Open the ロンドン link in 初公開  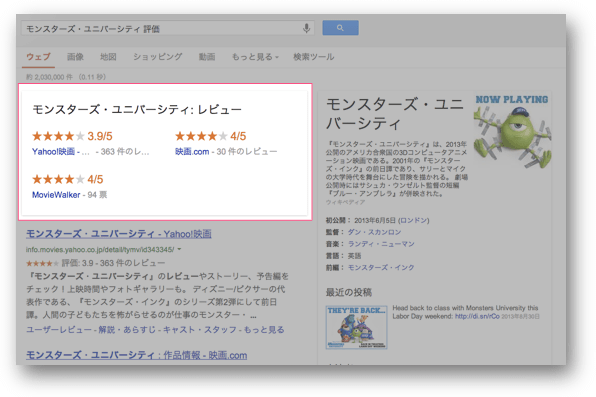[414, 221]
